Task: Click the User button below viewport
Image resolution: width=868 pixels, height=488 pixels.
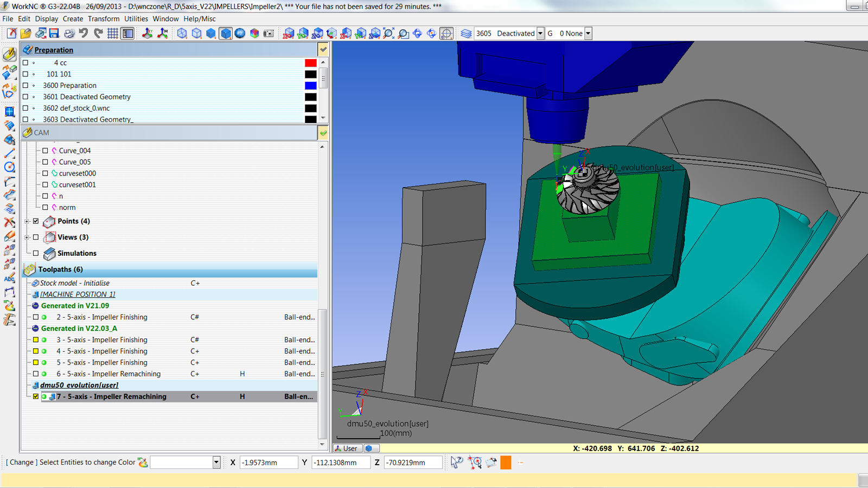Action: click(347, 448)
